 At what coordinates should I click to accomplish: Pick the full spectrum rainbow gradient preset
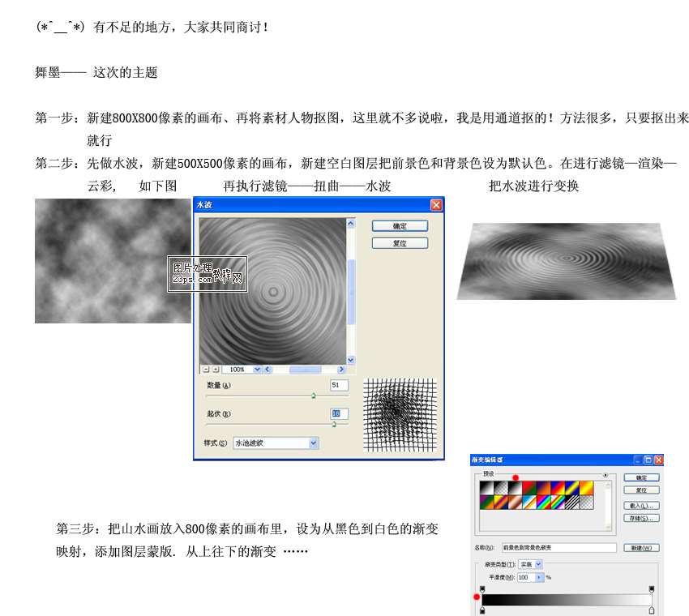[x=544, y=503]
